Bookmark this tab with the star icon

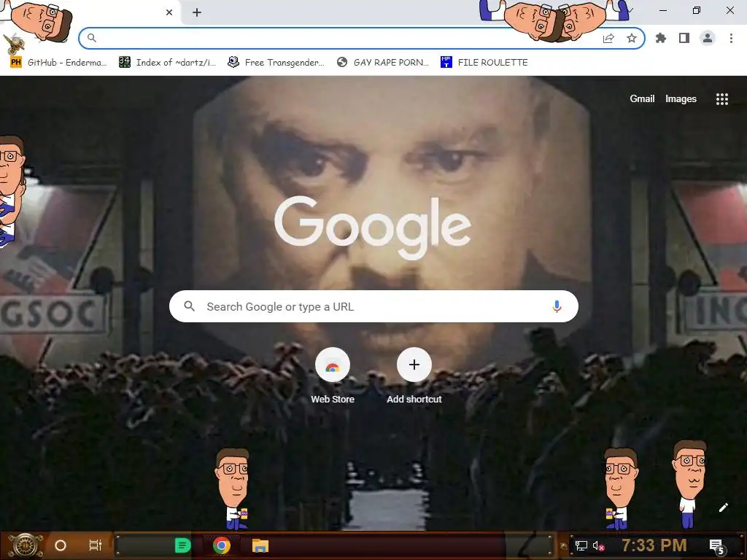point(632,38)
